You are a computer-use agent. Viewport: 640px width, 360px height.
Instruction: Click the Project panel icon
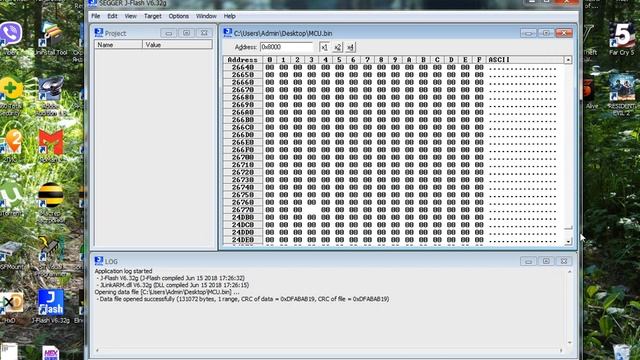99,33
